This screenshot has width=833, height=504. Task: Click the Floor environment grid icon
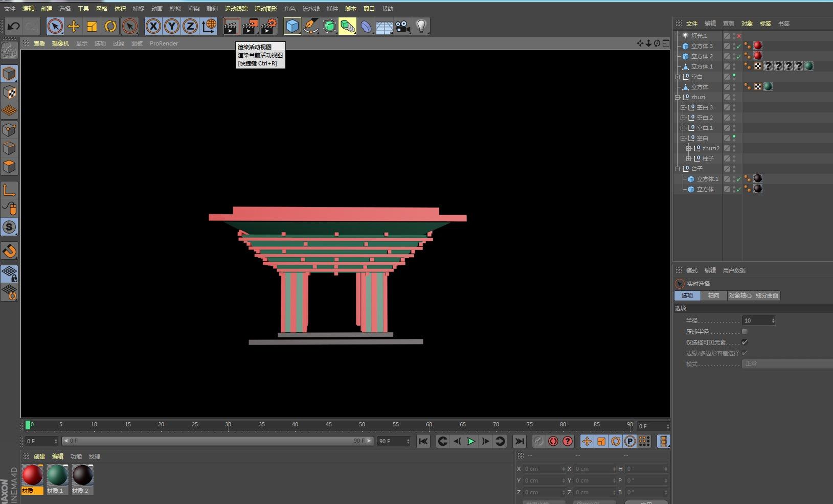(385, 26)
